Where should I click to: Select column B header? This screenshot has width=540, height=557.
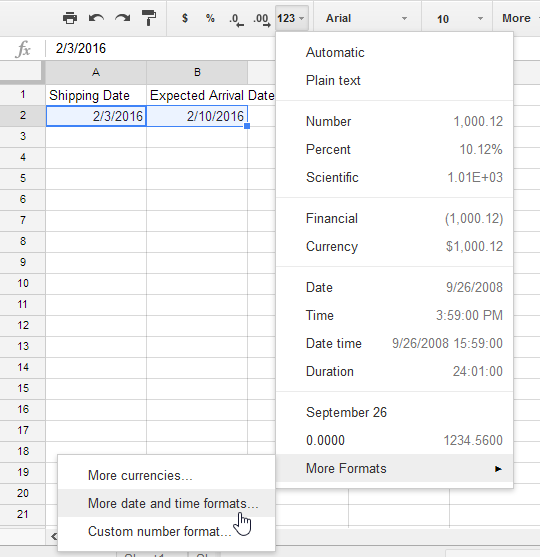click(x=197, y=72)
